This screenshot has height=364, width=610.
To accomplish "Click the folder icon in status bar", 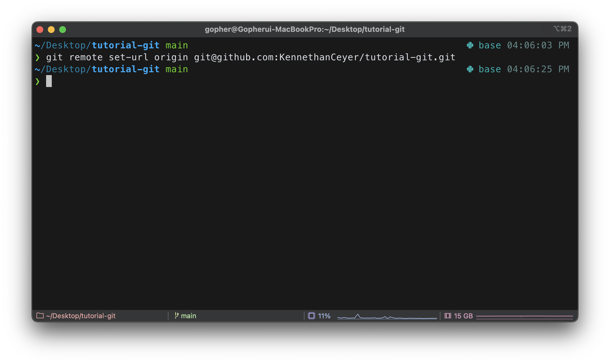I will [x=40, y=316].
